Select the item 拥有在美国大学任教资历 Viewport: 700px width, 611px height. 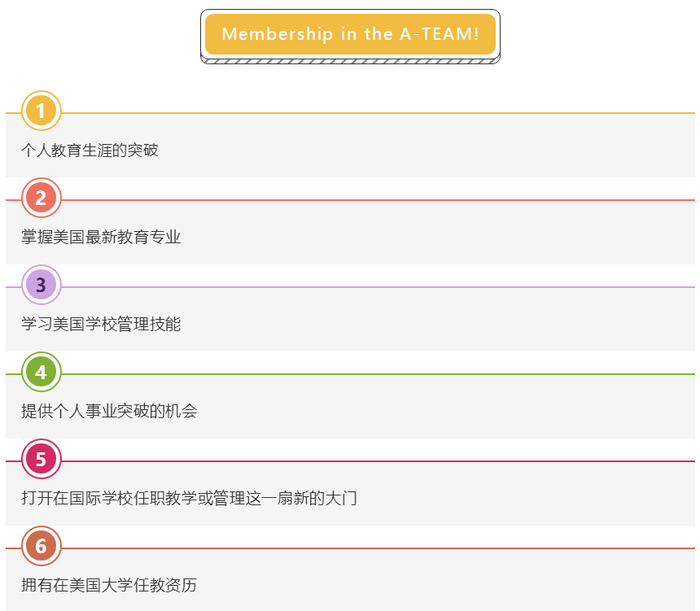pyautogui.click(x=109, y=586)
